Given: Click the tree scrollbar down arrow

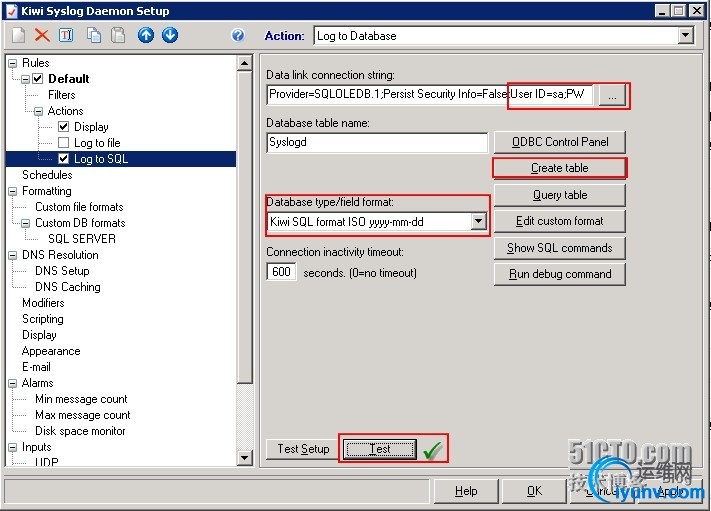Looking at the screenshot, I should [x=244, y=457].
